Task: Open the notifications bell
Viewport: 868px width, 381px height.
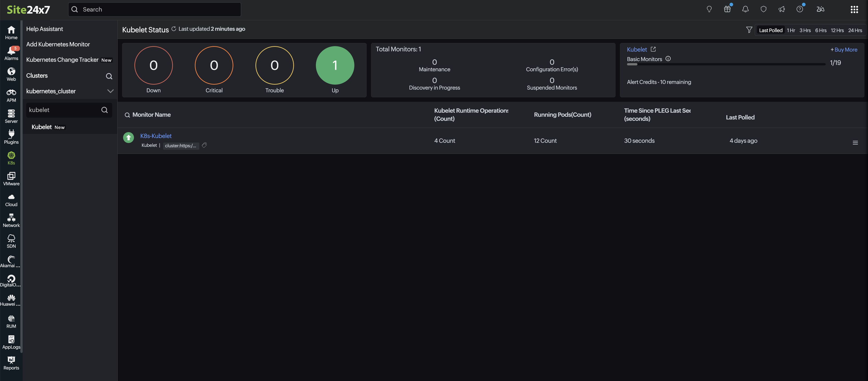Action: coord(745,9)
